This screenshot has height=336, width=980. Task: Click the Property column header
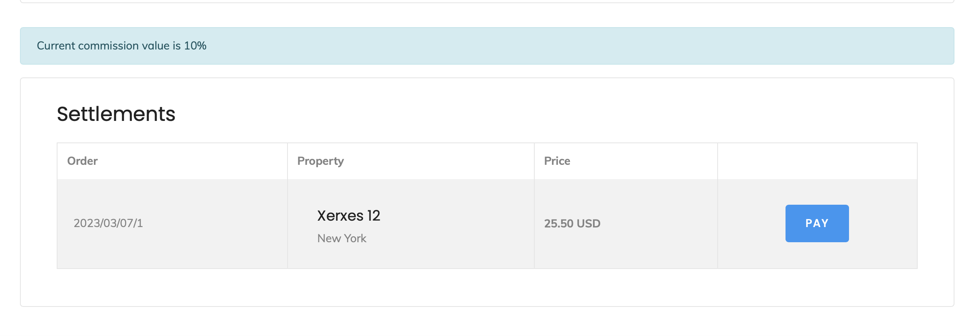pyautogui.click(x=320, y=161)
